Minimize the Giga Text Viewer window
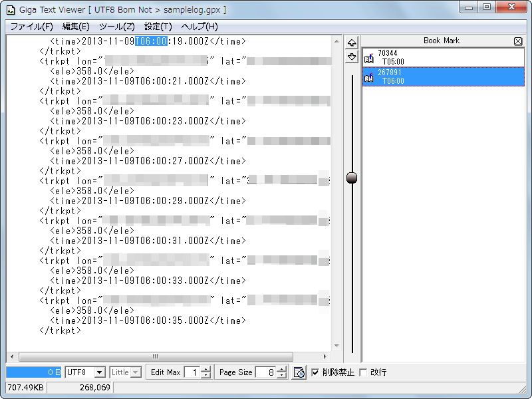The height and width of the screenshot is (399, 532). (x=469, y=7)
